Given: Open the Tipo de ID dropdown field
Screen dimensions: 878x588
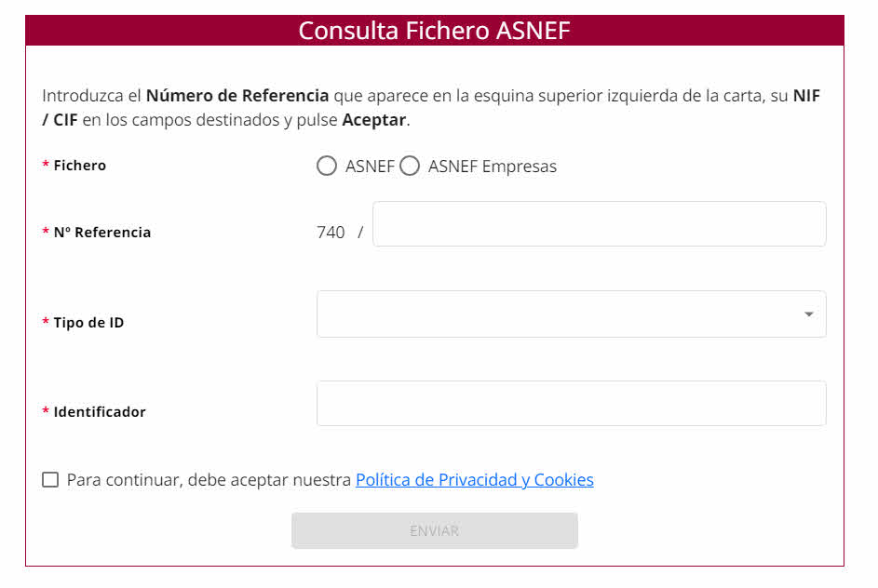Looking at the screenshot, I should click(559, 314).
